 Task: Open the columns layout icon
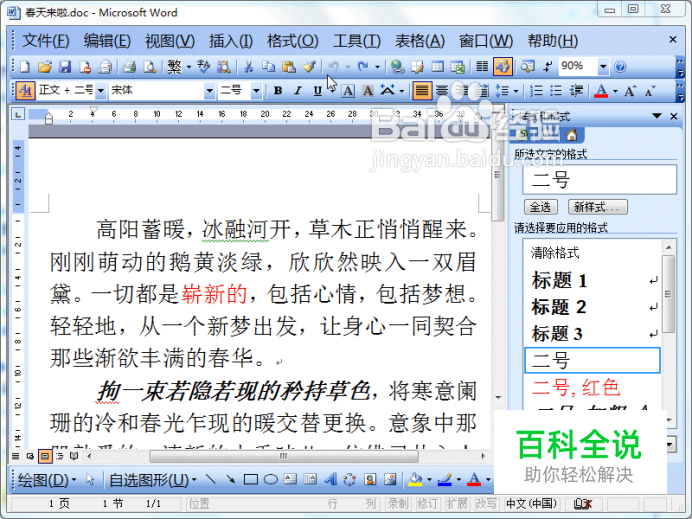point(482,67)
